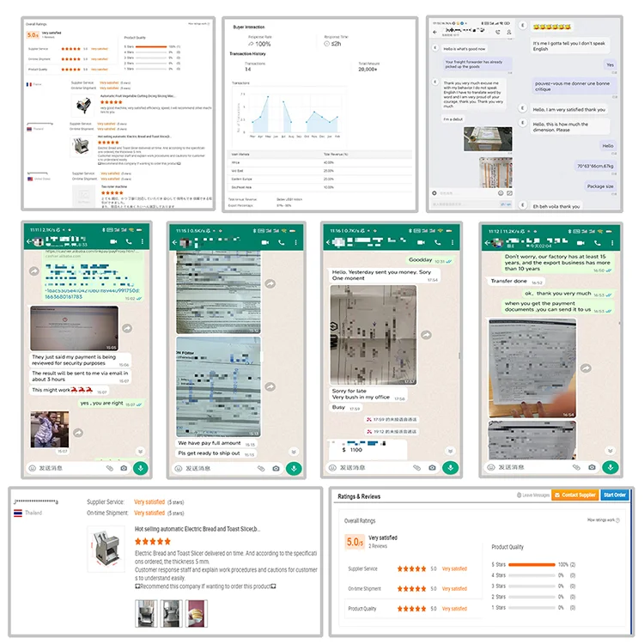
Task: Tap video call icon in 11:16 WhatsApp chat
Action: pos(421,242)
